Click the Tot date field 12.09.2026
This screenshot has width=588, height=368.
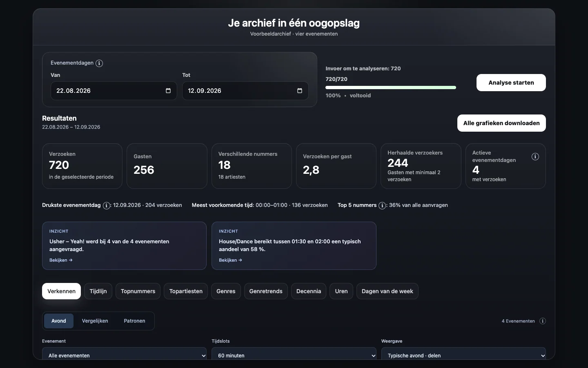point(245,91)
